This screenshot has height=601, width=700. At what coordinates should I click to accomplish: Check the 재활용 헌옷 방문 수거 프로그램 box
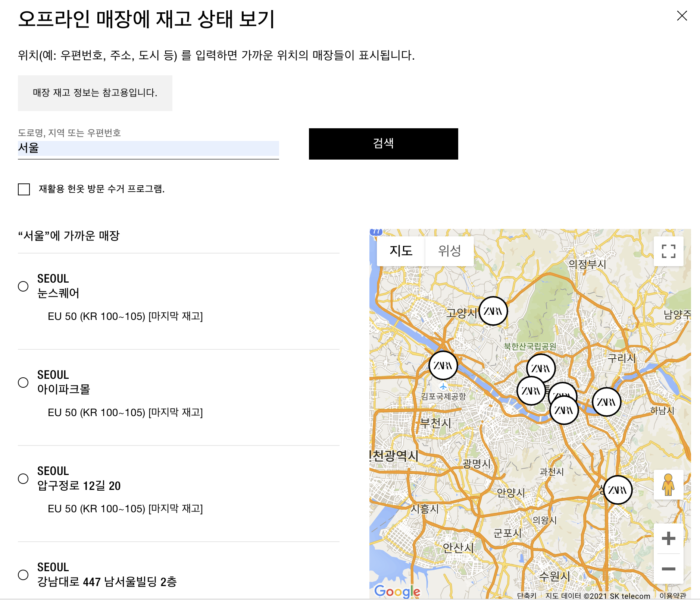click(x=24, y=189)
